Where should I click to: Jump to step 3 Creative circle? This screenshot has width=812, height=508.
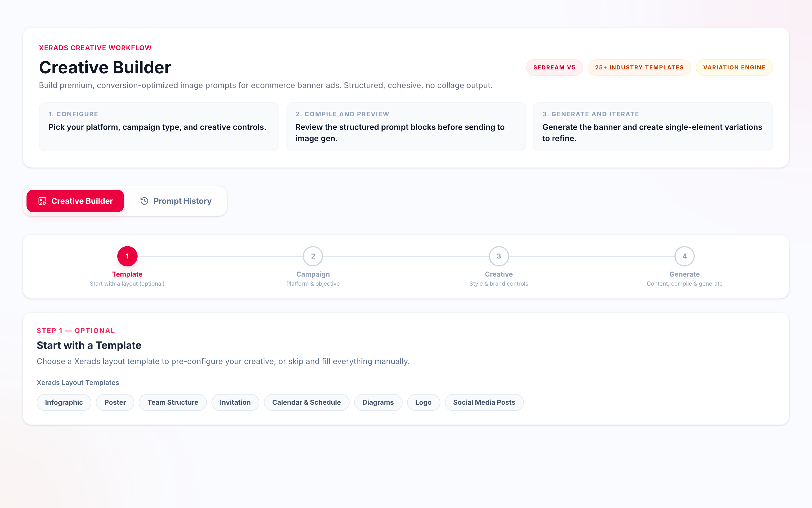[x=498, y=256]
